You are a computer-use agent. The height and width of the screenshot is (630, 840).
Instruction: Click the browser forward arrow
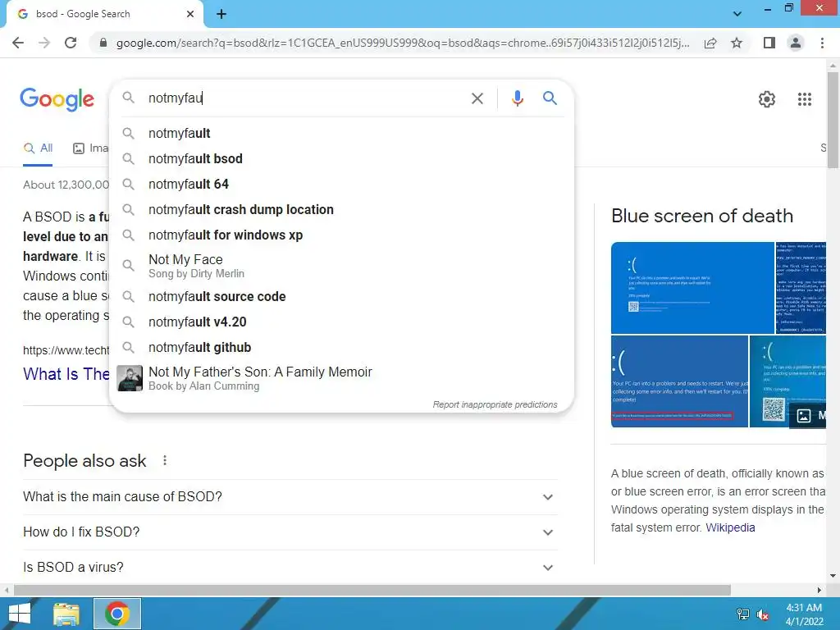coord(44,43)
